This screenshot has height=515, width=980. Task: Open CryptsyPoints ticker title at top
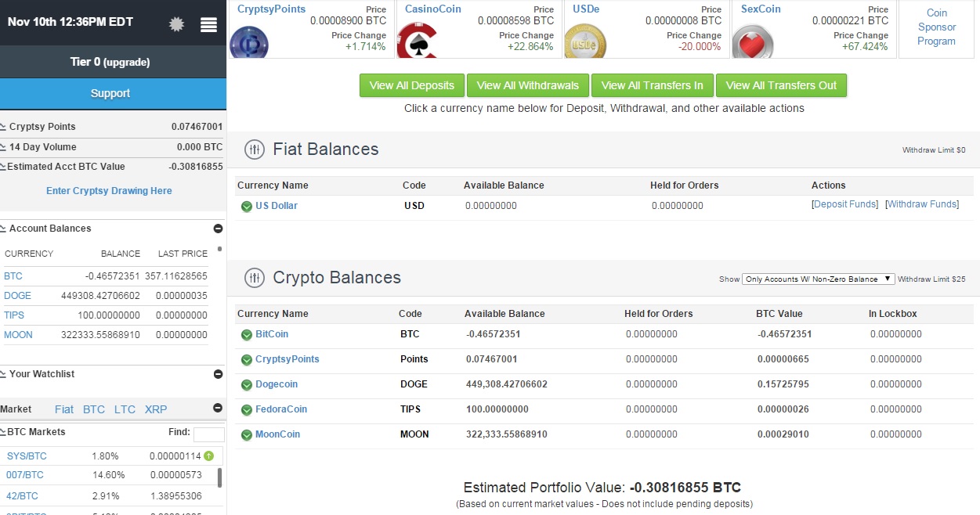coord(271,9)
